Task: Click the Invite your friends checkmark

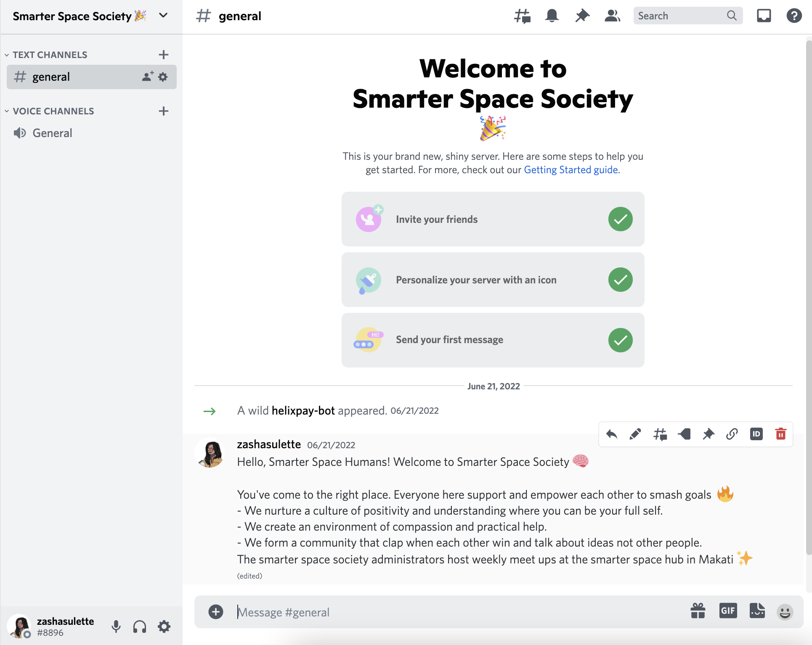Action: (x=620, y=219)
